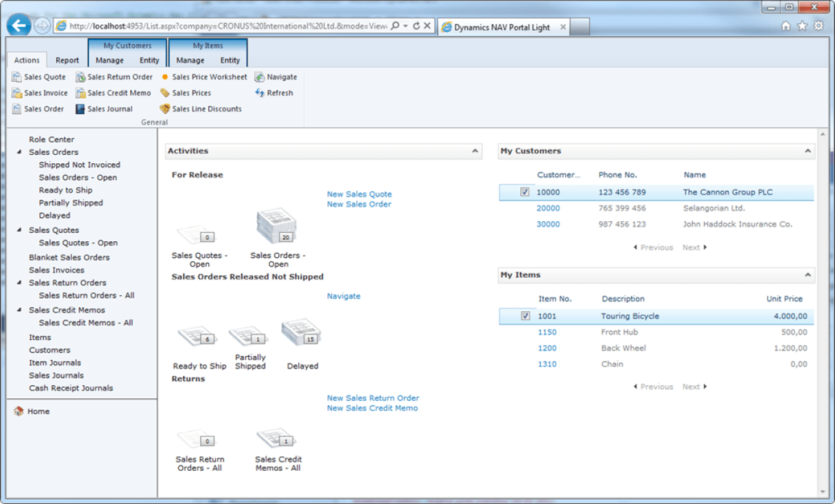The height and width of the screenshot is (504, 835).
Task: Click Previous under My Items list
Action: pyautogui.click(x=653, y=387)
